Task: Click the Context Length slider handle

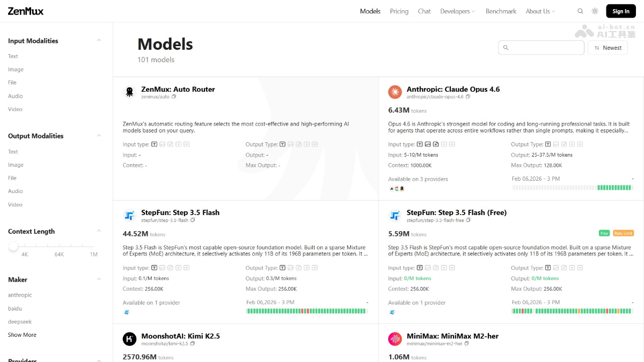Action: pos(13,246)
